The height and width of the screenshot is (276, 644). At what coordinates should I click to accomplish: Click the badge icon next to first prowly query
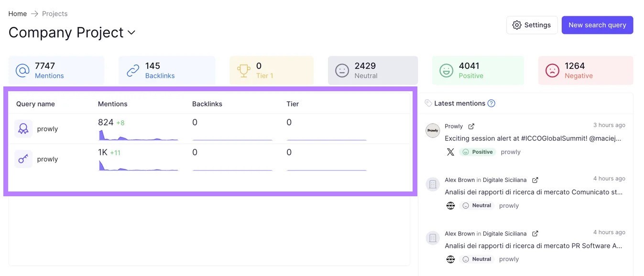tap(23, 128)
